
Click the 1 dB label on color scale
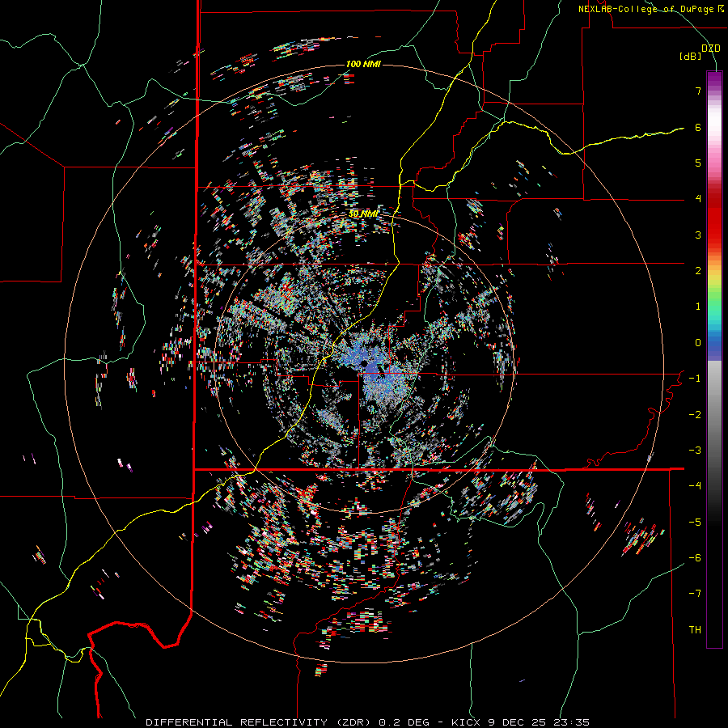pyautogui.click(x=698, y=307)
